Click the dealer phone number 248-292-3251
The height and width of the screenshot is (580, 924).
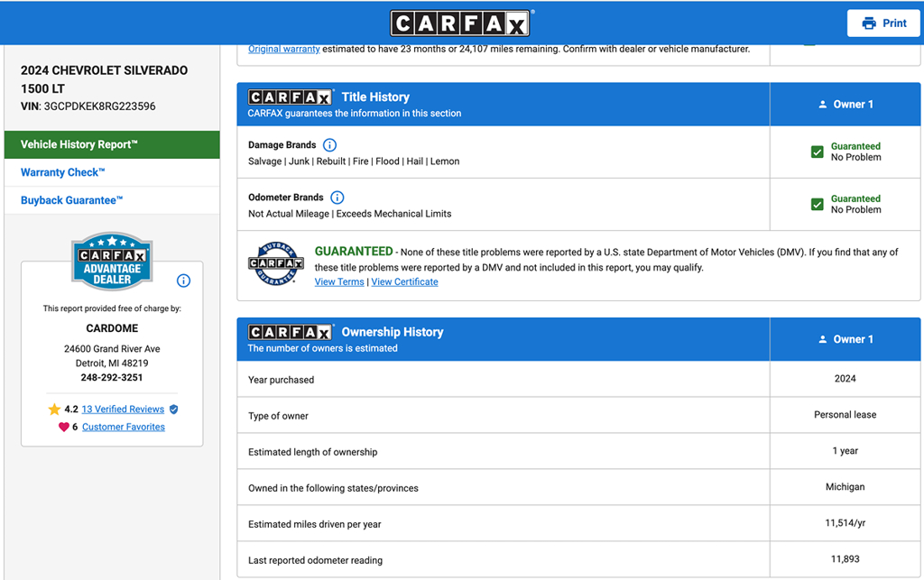pos(112,377)
